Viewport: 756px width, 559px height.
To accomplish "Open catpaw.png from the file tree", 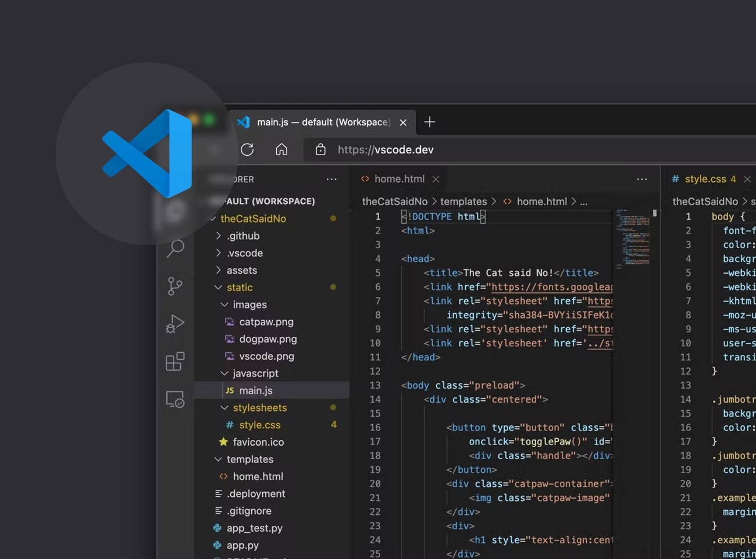I will pos(266,322).
